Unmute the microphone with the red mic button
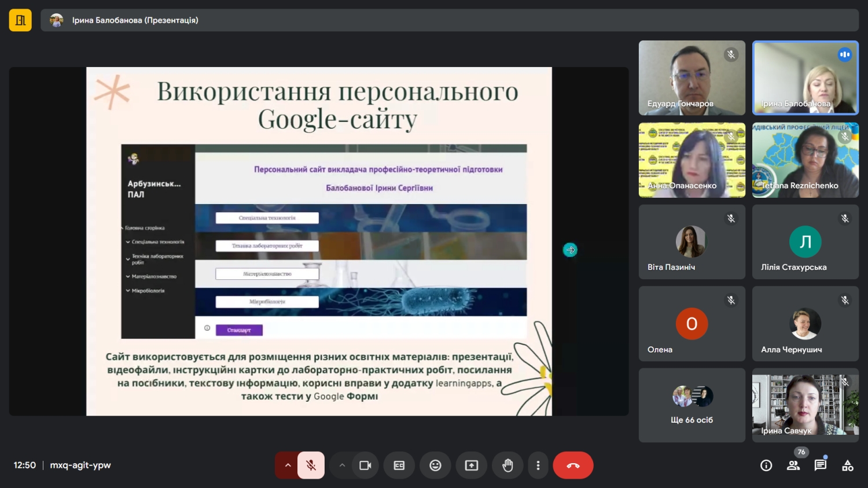 311,465
